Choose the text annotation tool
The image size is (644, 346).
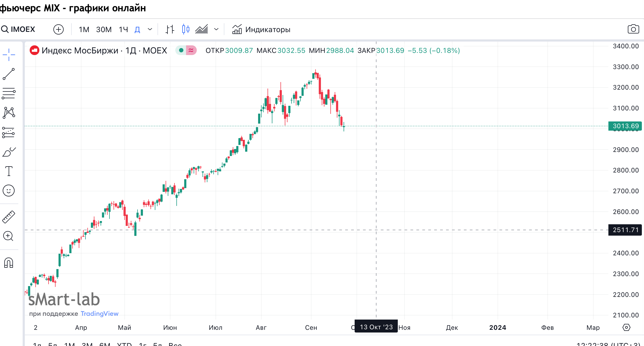point(9,171)
